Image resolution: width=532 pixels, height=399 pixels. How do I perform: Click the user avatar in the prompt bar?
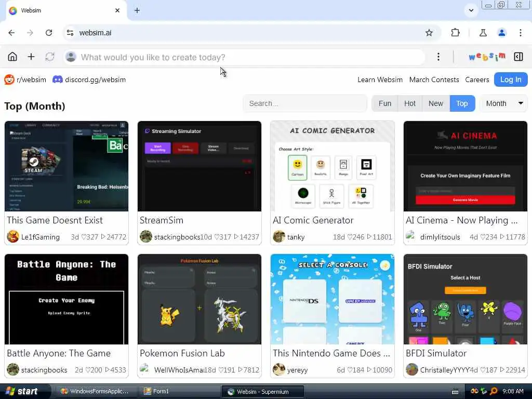(71, 57)
